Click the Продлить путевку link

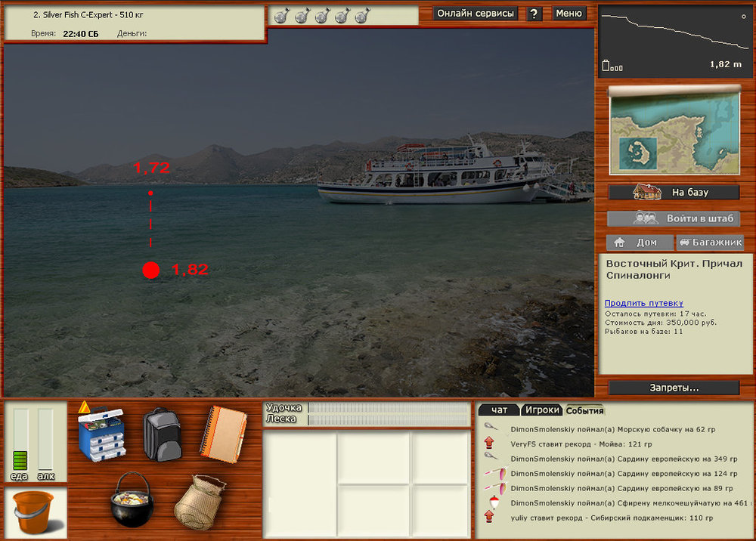(643, 303)
